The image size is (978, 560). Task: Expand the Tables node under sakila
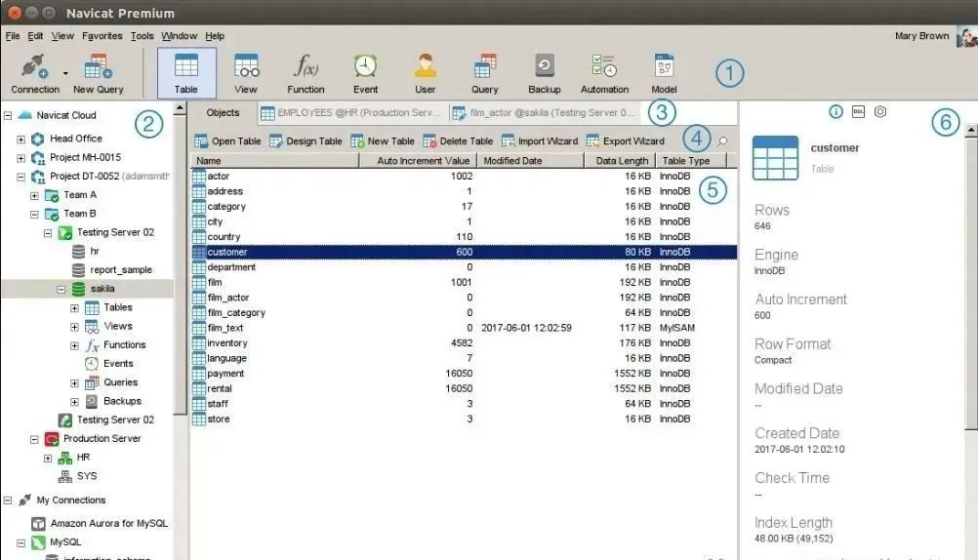pos(74,308)
